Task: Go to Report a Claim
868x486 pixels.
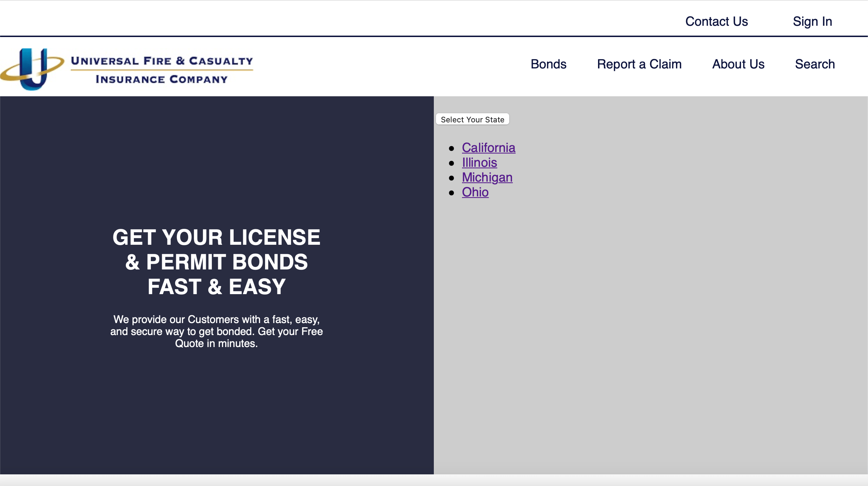Action: pyautogui.click(x=639, y=64)
